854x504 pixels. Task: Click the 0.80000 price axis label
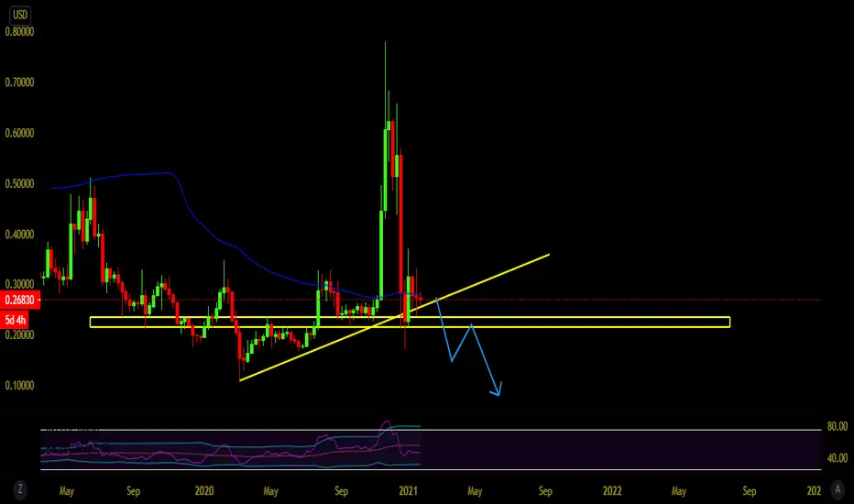[x=19, y=31]
